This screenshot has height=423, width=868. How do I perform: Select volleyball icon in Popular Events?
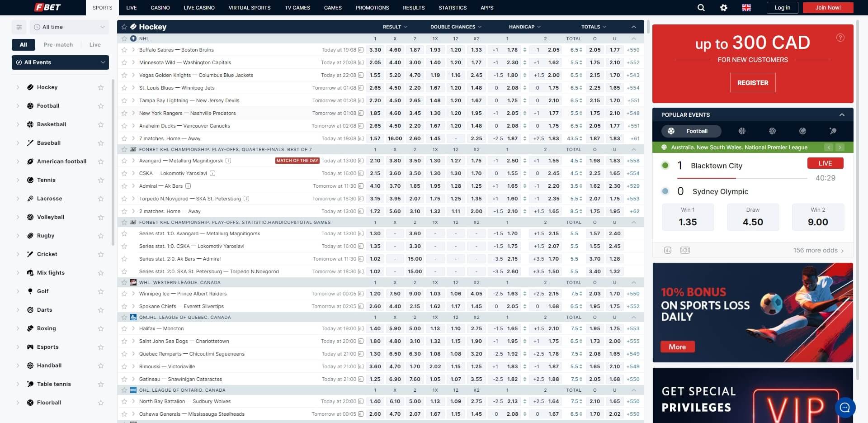pos(772,131)
